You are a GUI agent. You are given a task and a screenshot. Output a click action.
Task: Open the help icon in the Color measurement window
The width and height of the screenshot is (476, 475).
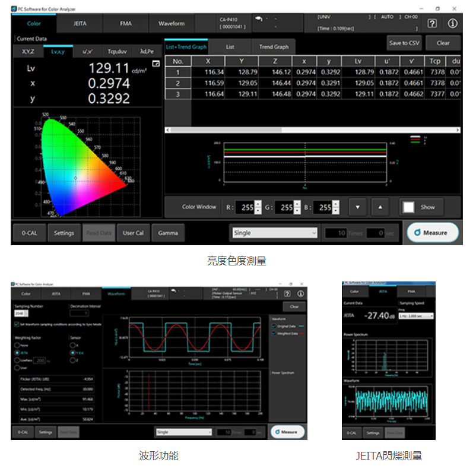[431, 23]
